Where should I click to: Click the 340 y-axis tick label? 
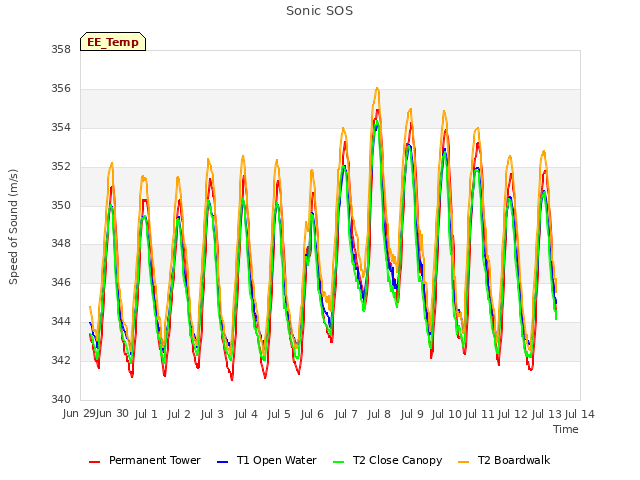pos(61,399)
